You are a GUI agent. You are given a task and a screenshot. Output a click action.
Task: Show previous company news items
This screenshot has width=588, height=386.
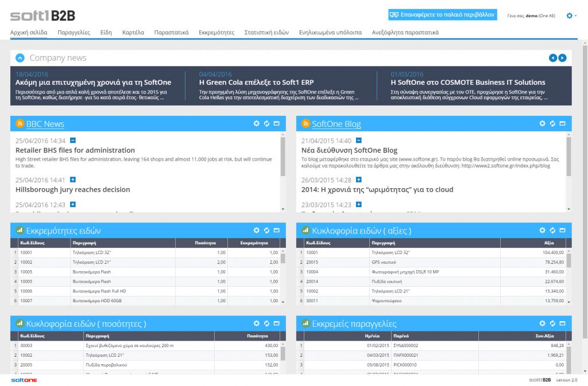coord(553,58)
